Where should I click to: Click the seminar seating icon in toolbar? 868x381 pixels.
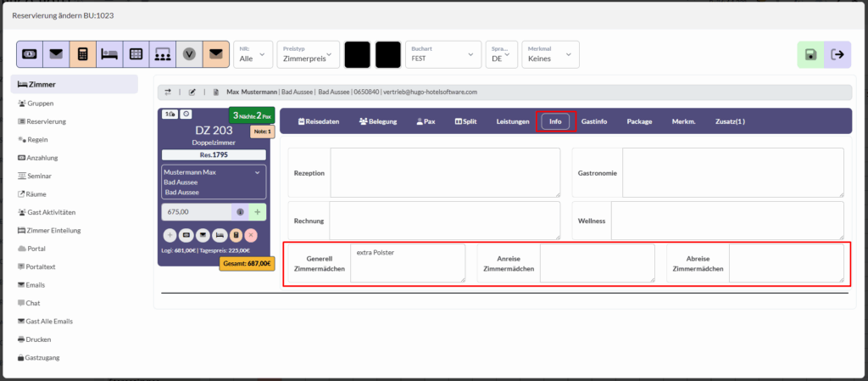[x=164, y=54]
